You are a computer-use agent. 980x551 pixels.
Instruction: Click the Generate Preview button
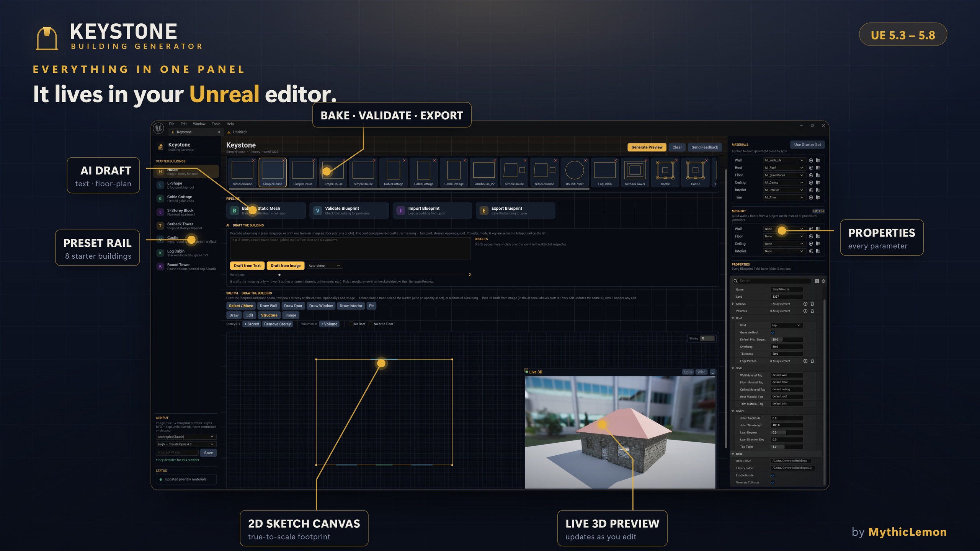[647, 147]
